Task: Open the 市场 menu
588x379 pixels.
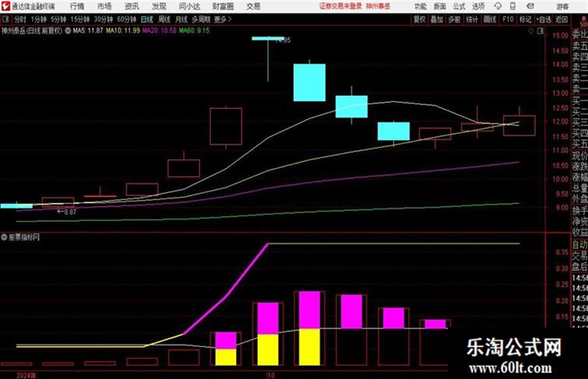Action: coord(105,6)
